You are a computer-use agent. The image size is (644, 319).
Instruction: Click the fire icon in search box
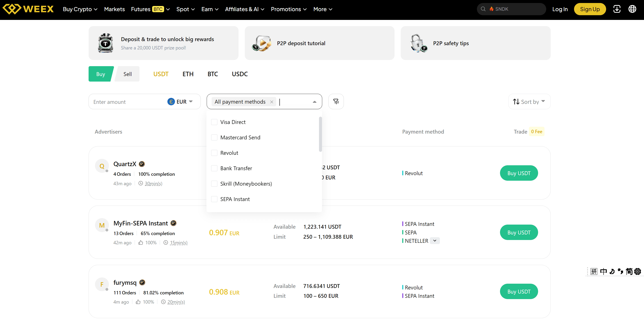491,9
